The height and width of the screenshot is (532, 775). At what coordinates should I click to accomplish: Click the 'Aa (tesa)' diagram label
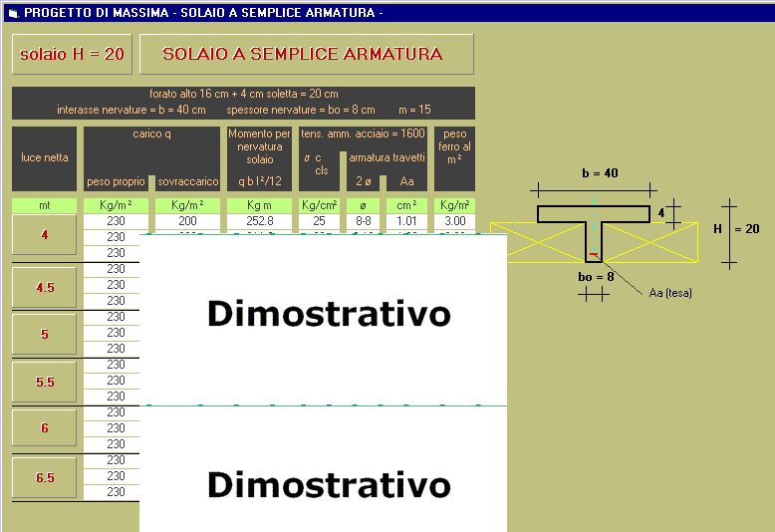[670, 293]
